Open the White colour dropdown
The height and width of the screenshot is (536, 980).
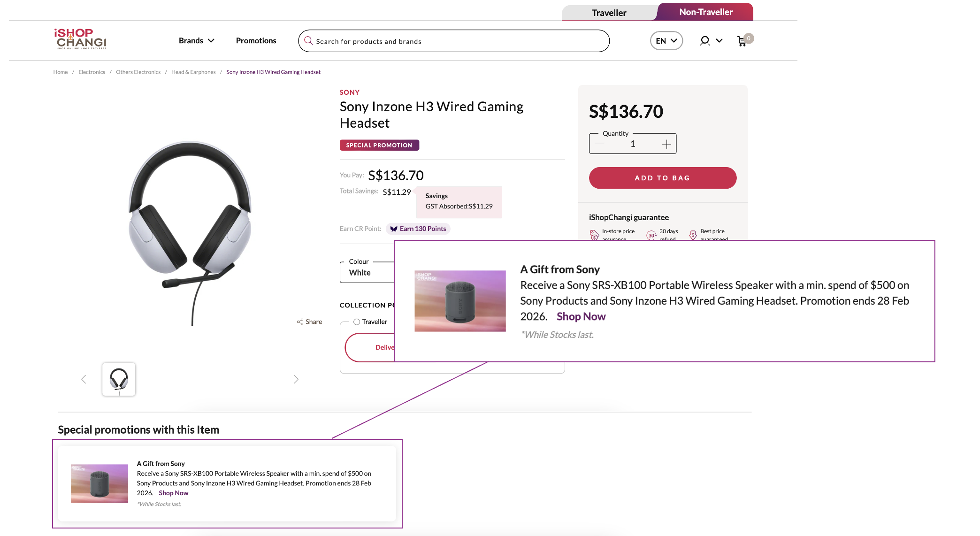point(367,273)
